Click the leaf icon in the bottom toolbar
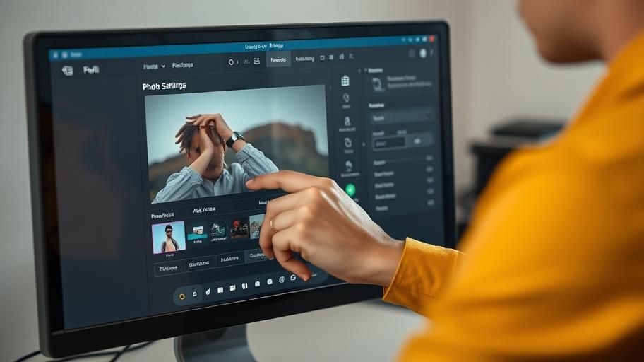This screenshot has height=362, width=644. click(208, 292)
